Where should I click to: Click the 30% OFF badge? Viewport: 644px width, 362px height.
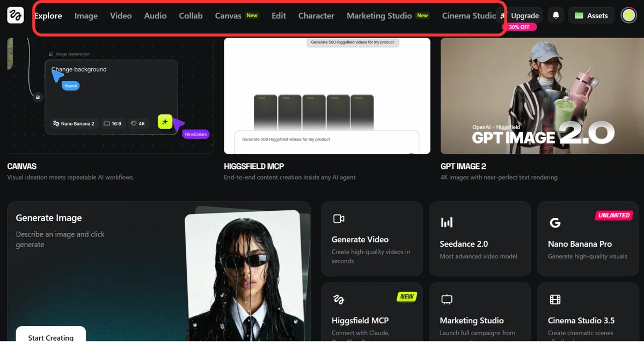pos(519,27)
